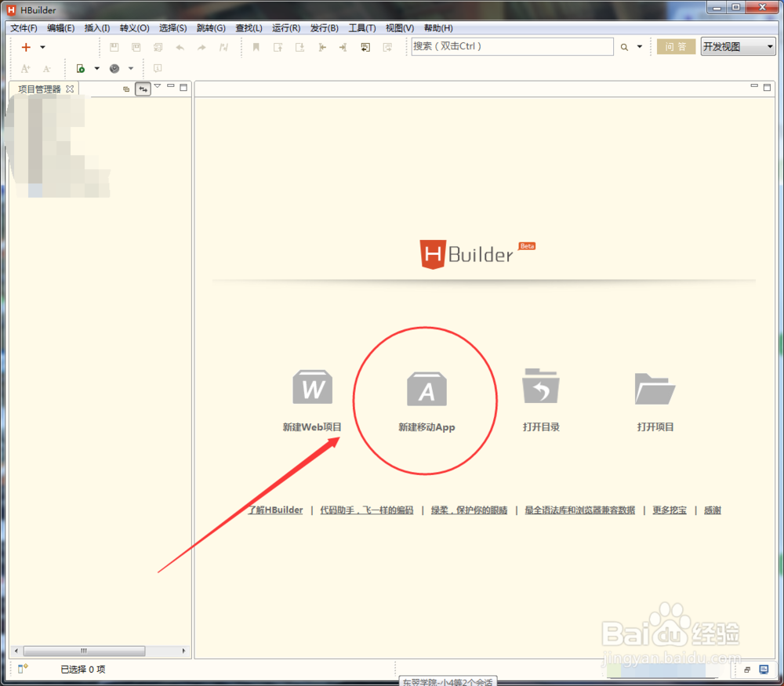
Task: Open the 编辑(E) menu
Action: coord(61,28)
